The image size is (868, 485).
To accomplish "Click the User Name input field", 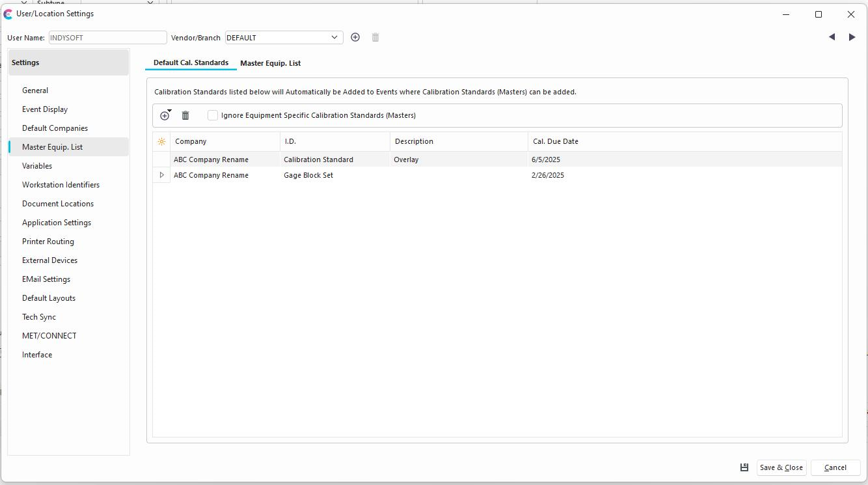I will point(107,38).
